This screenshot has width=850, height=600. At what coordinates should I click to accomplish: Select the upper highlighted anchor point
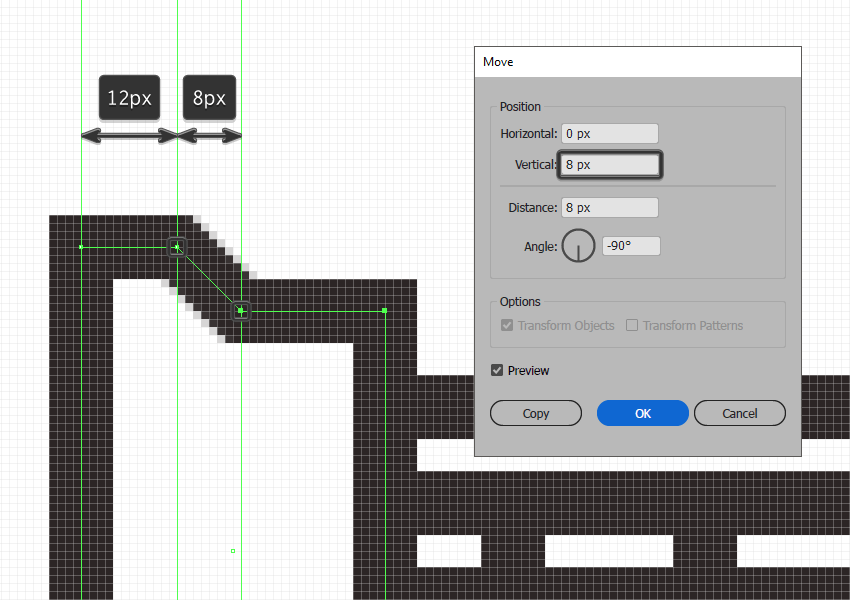[177, 247]
